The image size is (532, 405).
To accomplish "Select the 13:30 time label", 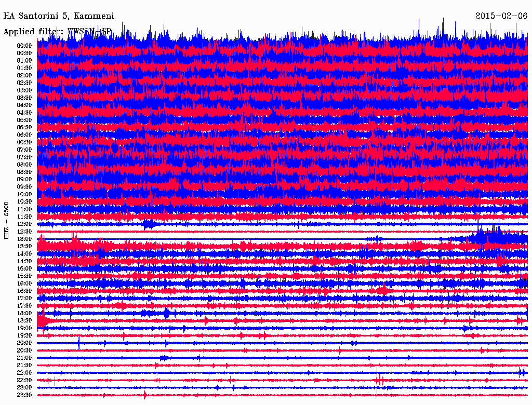I will coord(24,247).
